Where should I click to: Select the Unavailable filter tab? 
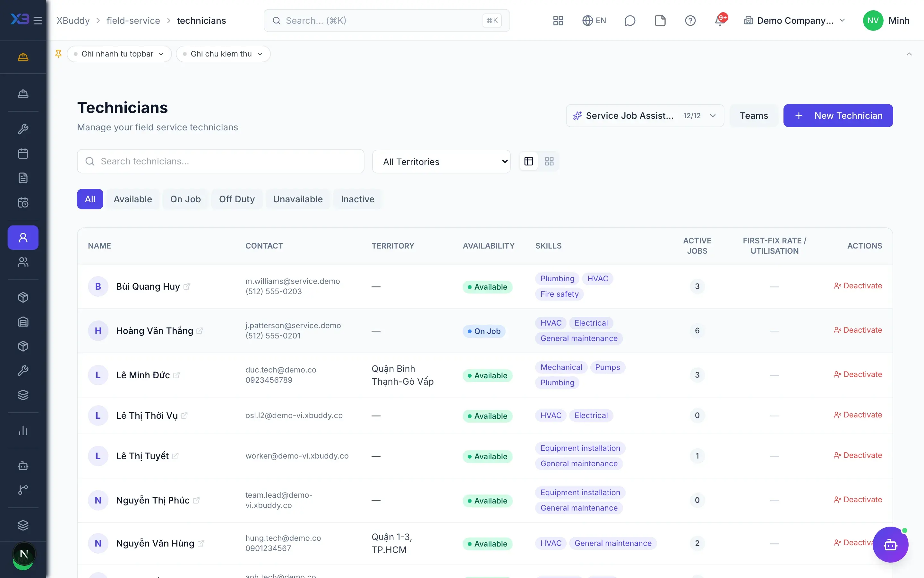pyautogui.click(x=298, y=199)
